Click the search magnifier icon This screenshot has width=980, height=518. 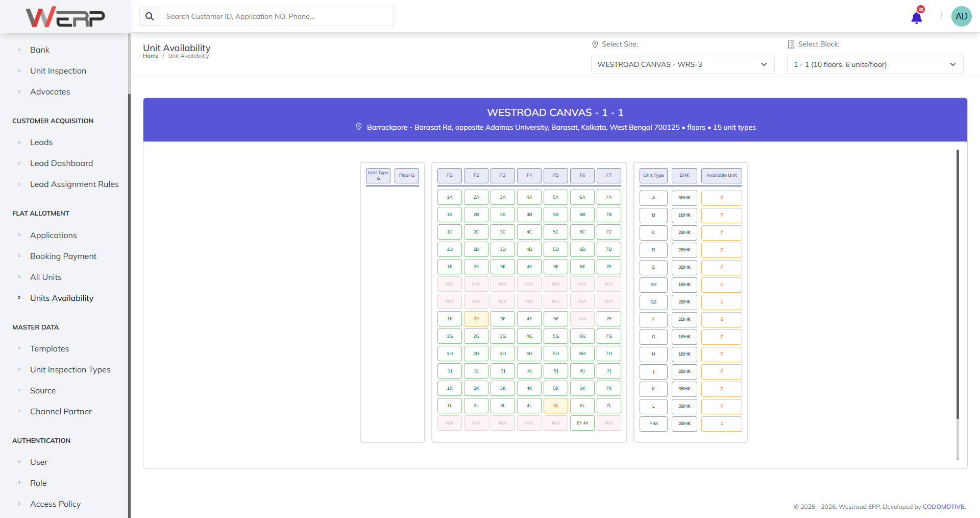pos(150,16)
